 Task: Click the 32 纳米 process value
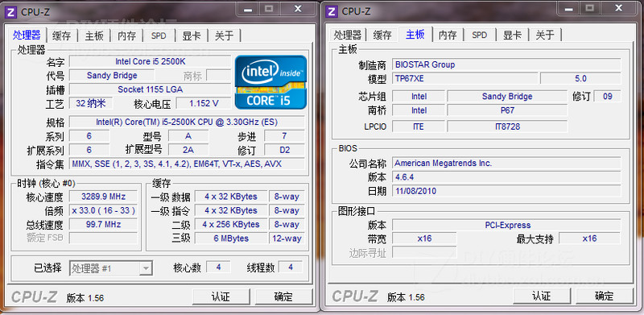click(x=91, y=103)
